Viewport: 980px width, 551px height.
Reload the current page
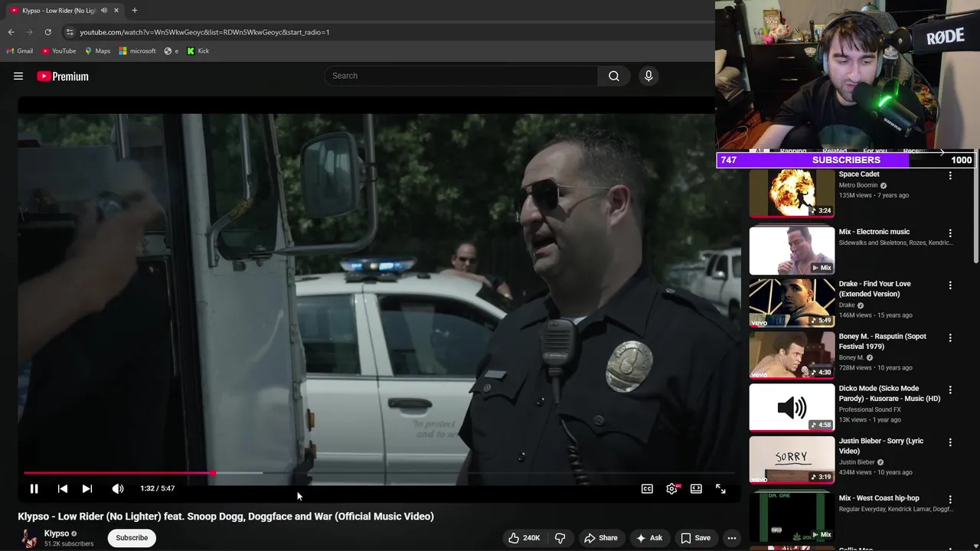click(x=47, y=32)
